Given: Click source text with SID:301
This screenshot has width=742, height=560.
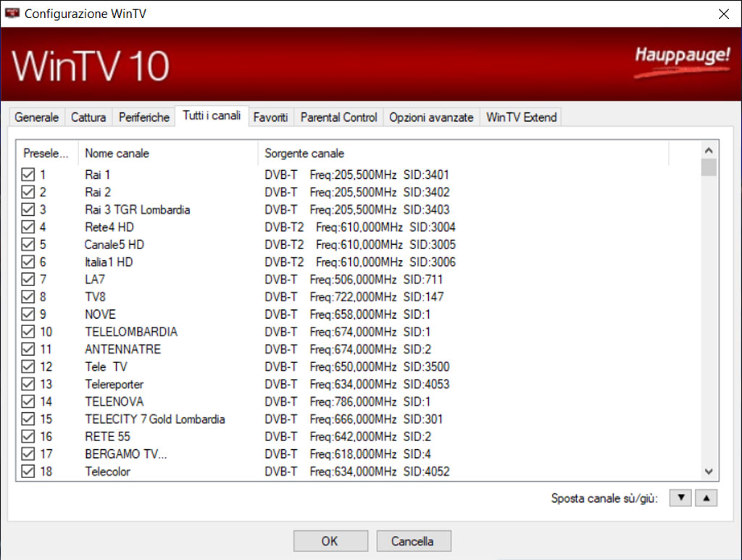Looking at the screenshot, I should tap(354, 419).
